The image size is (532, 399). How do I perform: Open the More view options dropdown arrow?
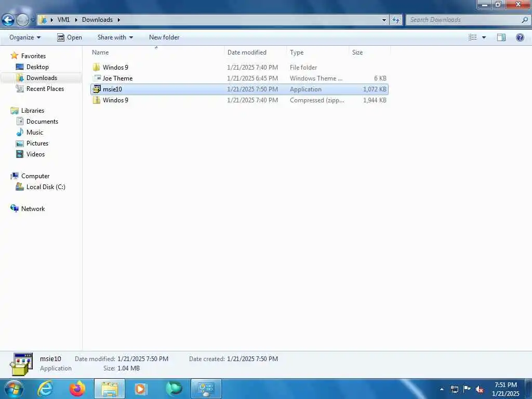coord(484,37)
